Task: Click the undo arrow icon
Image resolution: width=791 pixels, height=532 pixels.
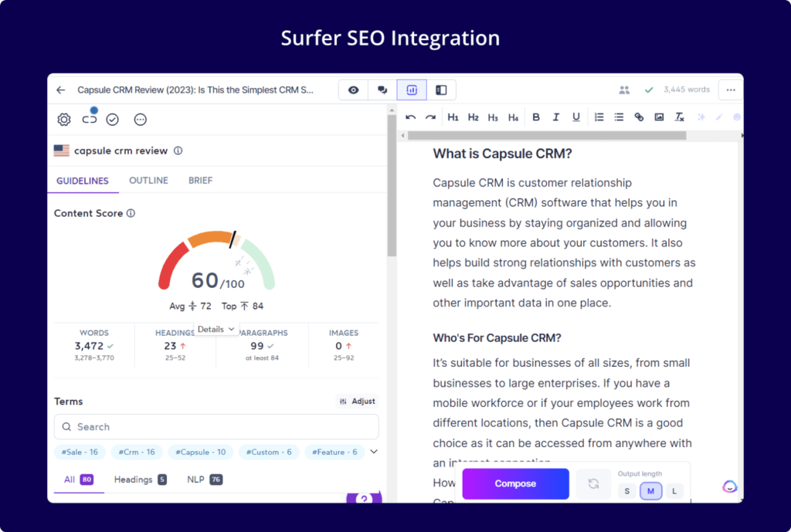Action: point(411,117)
